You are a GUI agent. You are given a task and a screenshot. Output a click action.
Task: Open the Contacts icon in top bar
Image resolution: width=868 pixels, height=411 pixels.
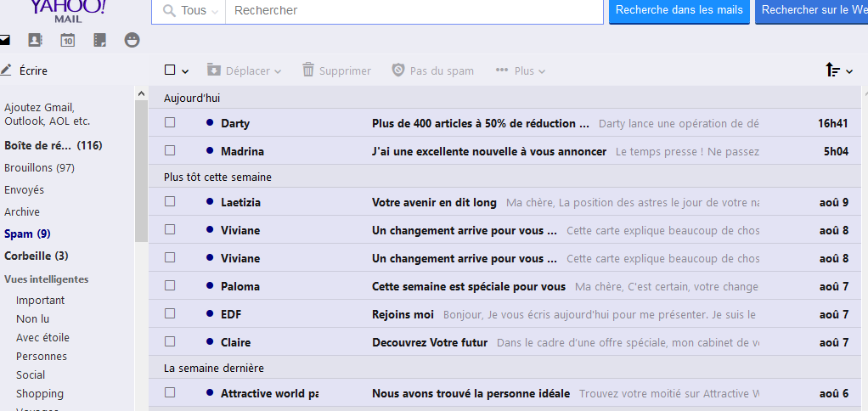point(35,40)
